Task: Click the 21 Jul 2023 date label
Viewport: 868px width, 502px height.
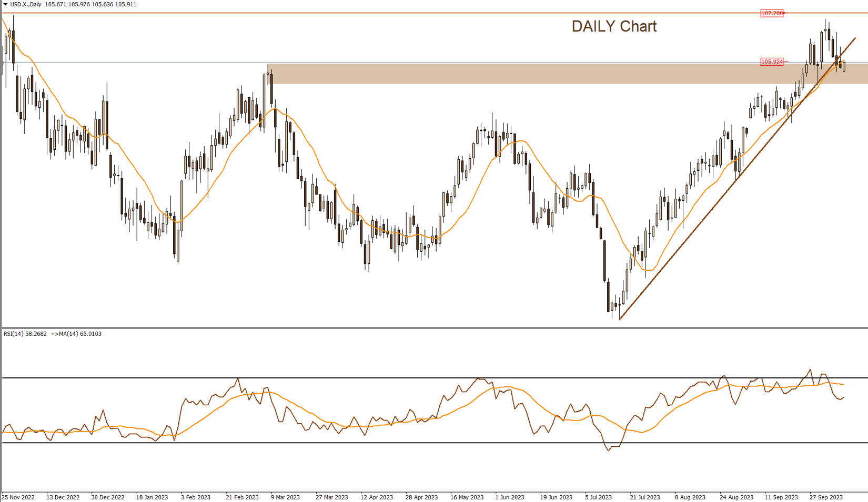Action: coord(645,497)
